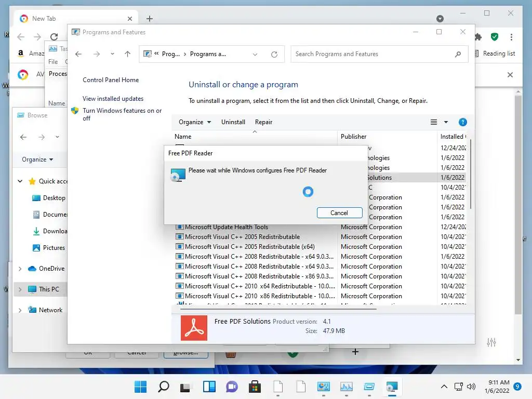Change view with the list view icon
The height and width of the screenshot is (399, 532).
434,122
